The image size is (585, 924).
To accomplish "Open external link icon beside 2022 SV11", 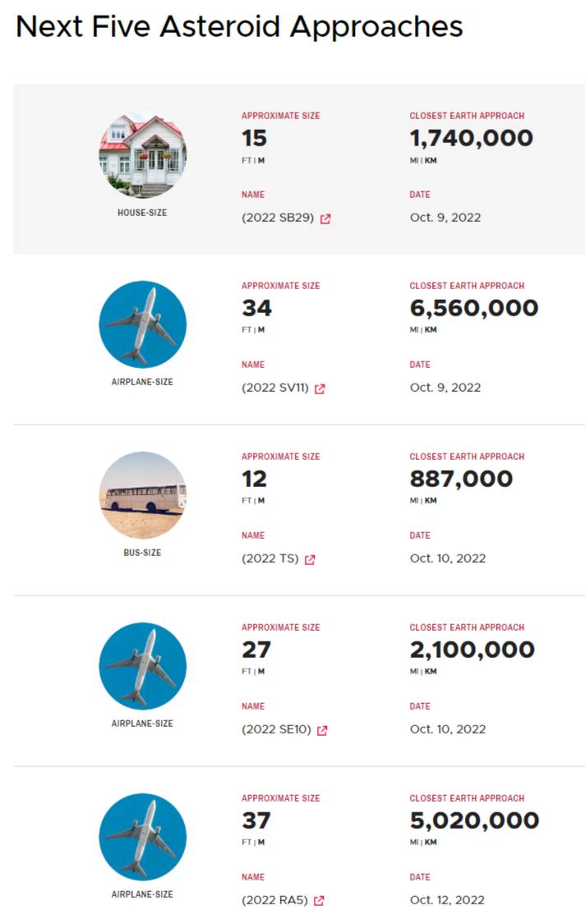I will click(320, 388).
